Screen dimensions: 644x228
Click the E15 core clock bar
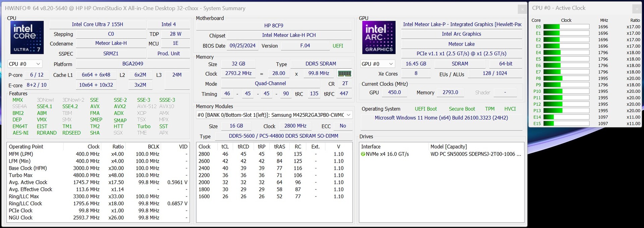tap(566, 124)
